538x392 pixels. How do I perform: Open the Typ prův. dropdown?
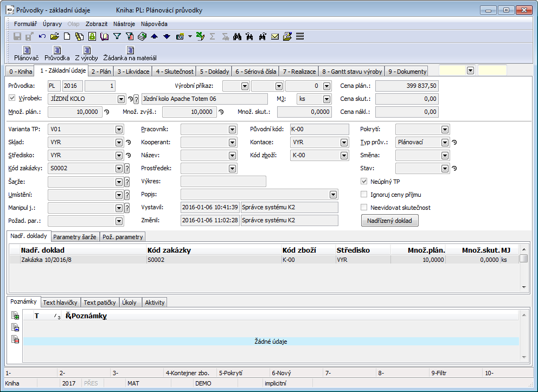(445, 143)
